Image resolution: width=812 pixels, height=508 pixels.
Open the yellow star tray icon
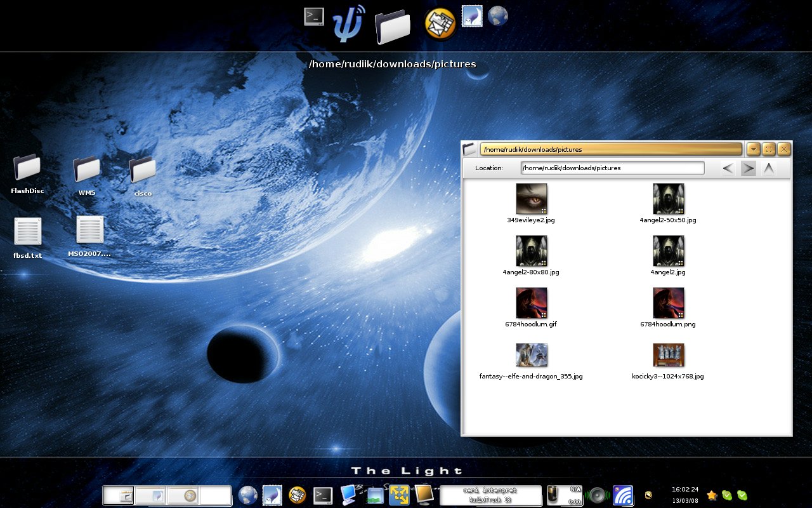point(712,495)
